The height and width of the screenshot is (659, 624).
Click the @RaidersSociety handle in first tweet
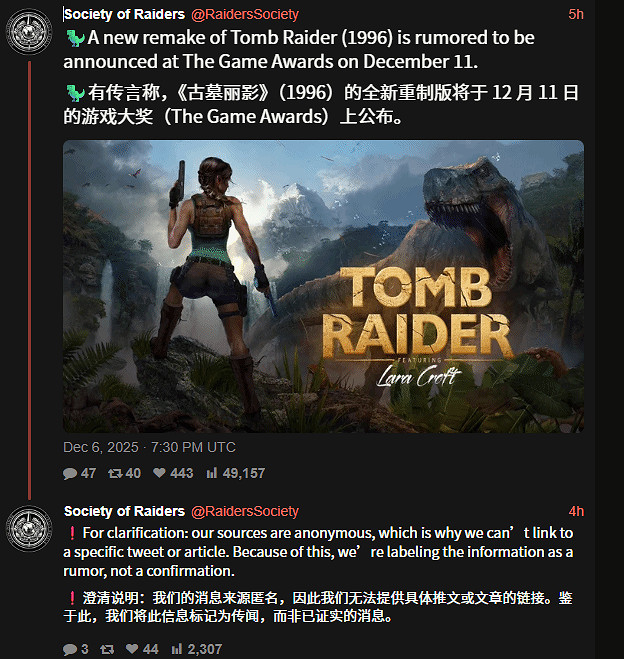tap(245, 14)
